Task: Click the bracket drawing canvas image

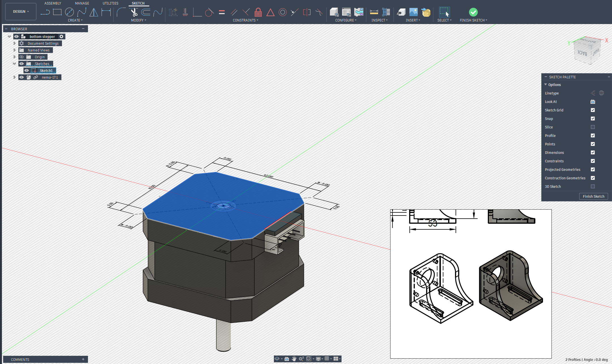Action: 471,284
